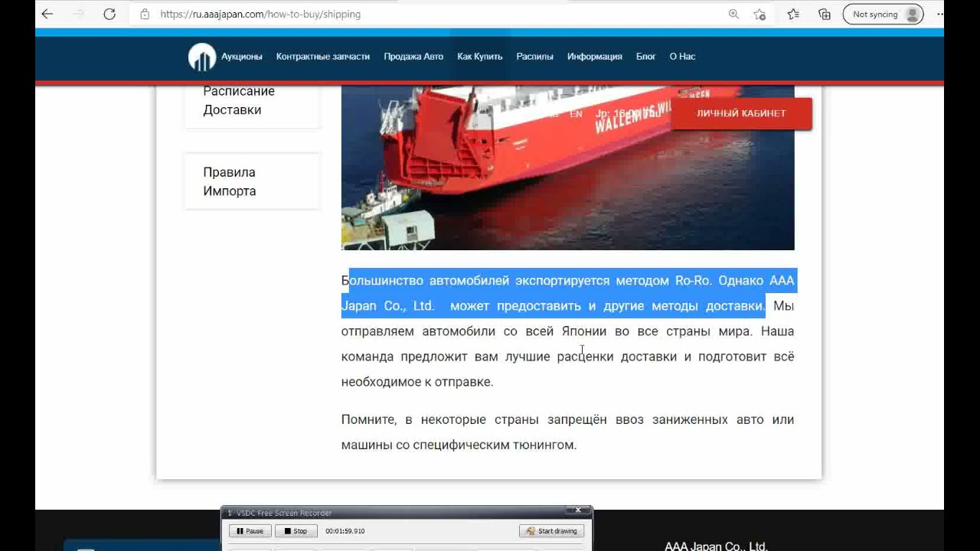Click AAA Japan Co., Ltd. footer text
This screenshot has height=551, width=980.
coord(716,546)
